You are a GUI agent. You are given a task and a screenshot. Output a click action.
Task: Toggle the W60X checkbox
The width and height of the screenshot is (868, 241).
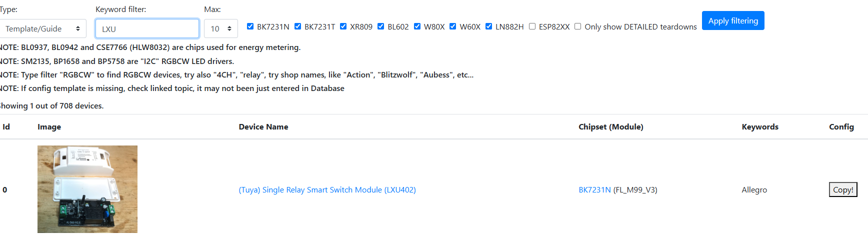pyautogui.click(x=452, y=26)
